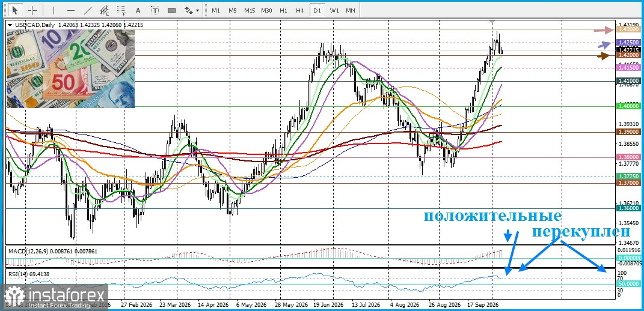Choose the Equidistant Channel tool
The image size is (644, 311).
click(x=104, y=10)
